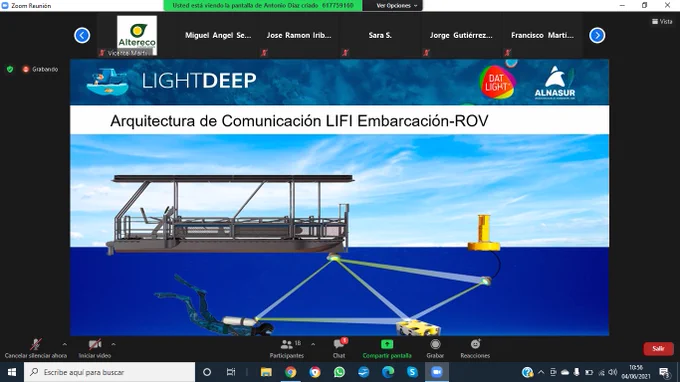The height and width of the screenshot is (382, 680).
Task: Click the green screen-sharing notification banner
Action: pos(263,6)
